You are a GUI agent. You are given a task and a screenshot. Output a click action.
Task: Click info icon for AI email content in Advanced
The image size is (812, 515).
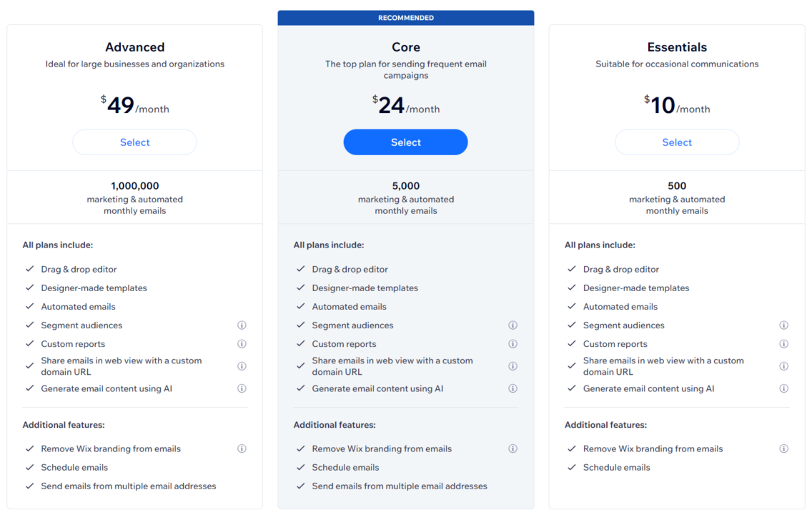coord(242,389)
